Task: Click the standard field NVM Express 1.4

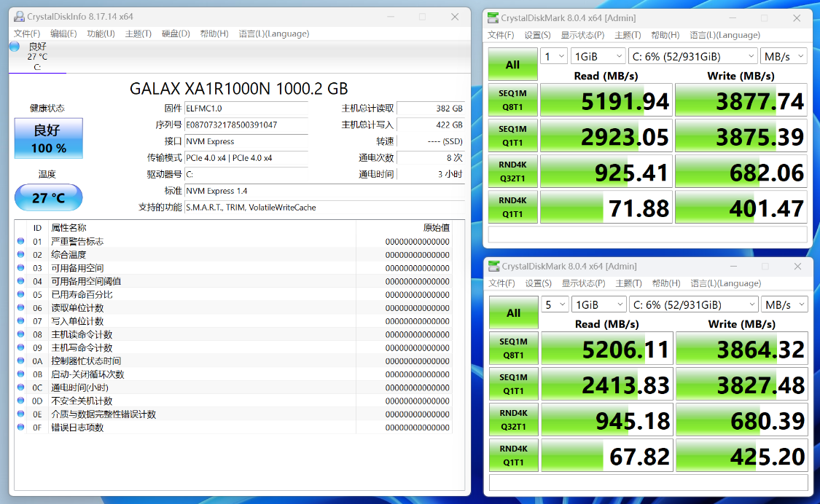Action: coord(324,191)
